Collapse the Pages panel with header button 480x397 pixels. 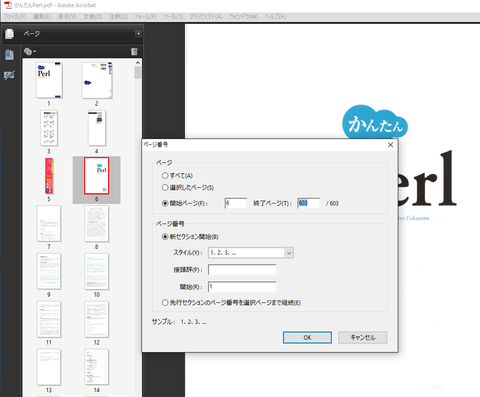pyautogui.click(x=138, y=34)
